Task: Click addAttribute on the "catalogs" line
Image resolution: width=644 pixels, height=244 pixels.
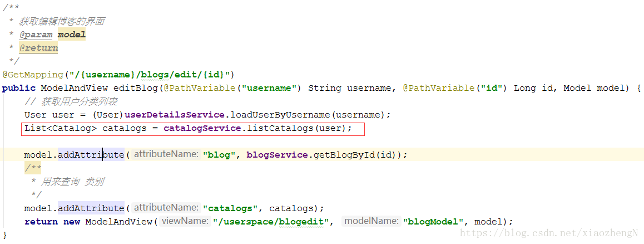Action: pos(91,208)
